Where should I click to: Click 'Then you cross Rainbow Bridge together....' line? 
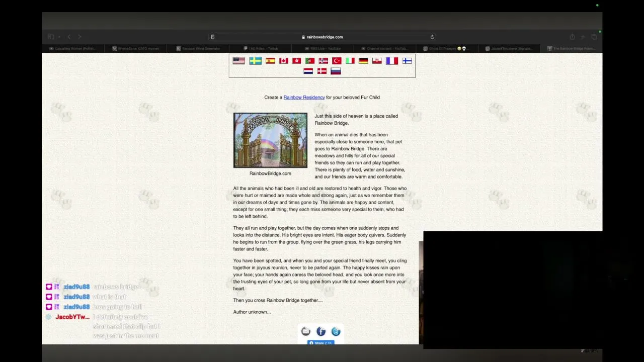click(x=278, y=301)
